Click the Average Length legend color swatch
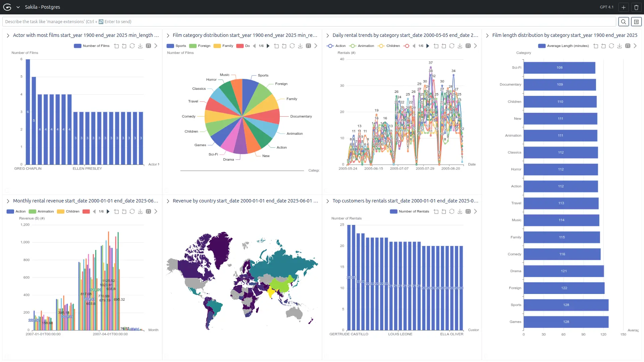This screenshot has height=362, width=644. click(542, 46)
